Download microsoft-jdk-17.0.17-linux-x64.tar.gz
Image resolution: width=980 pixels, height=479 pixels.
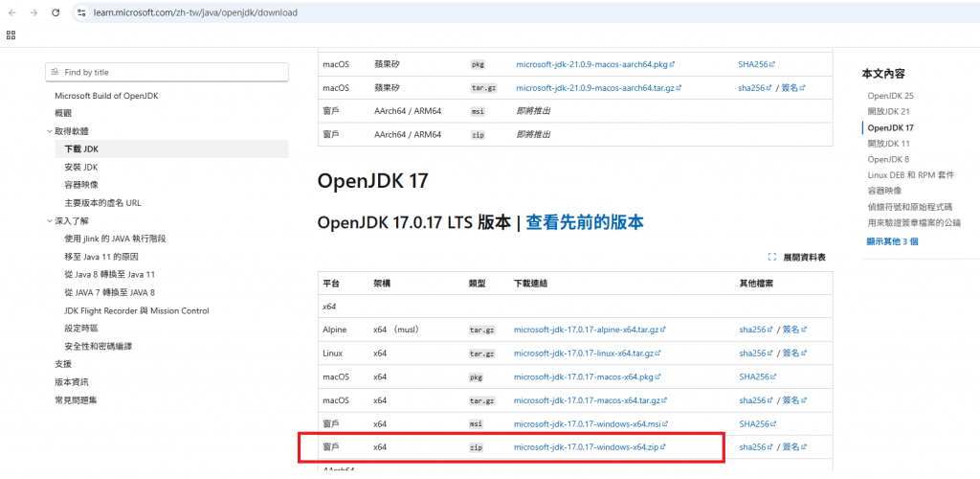[x=588, y=354]
